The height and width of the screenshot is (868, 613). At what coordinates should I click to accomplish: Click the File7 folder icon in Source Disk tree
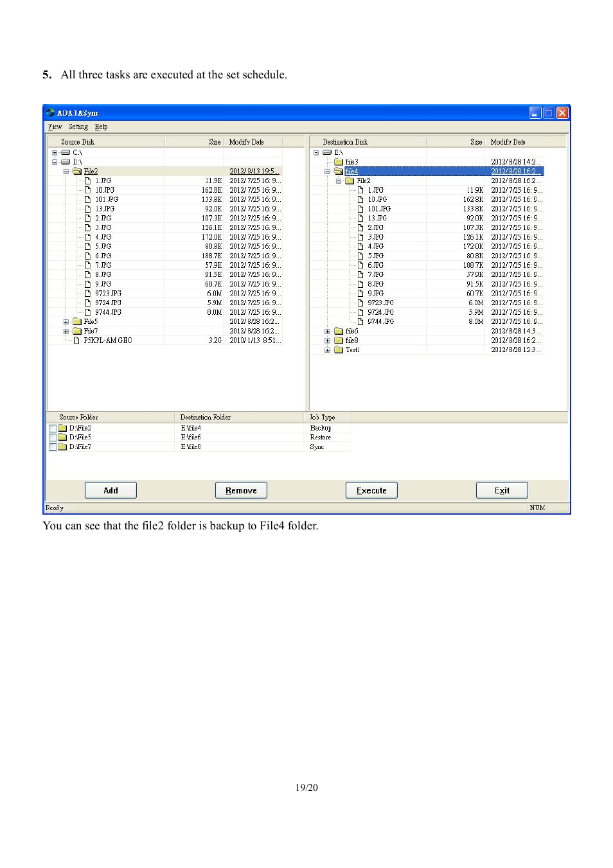click(x=77, y=332)
